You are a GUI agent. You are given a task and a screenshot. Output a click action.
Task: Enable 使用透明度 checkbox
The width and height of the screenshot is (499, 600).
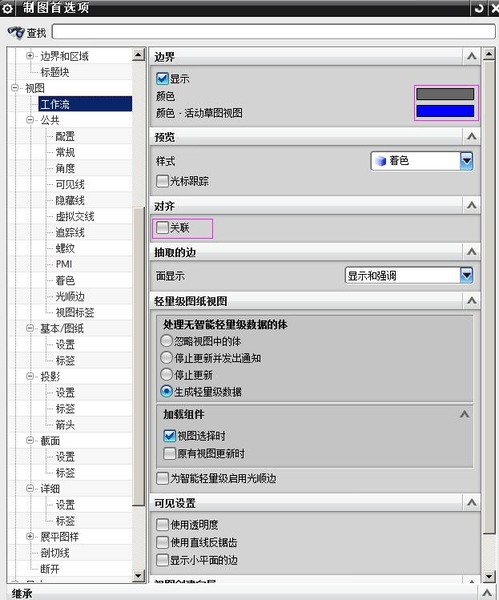[162, 525]
